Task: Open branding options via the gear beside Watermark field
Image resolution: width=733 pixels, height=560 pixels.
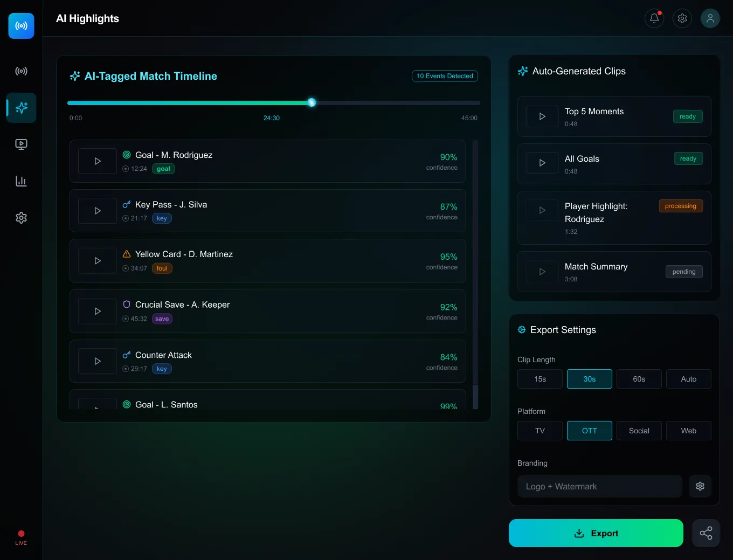Action: click(700, 486)
